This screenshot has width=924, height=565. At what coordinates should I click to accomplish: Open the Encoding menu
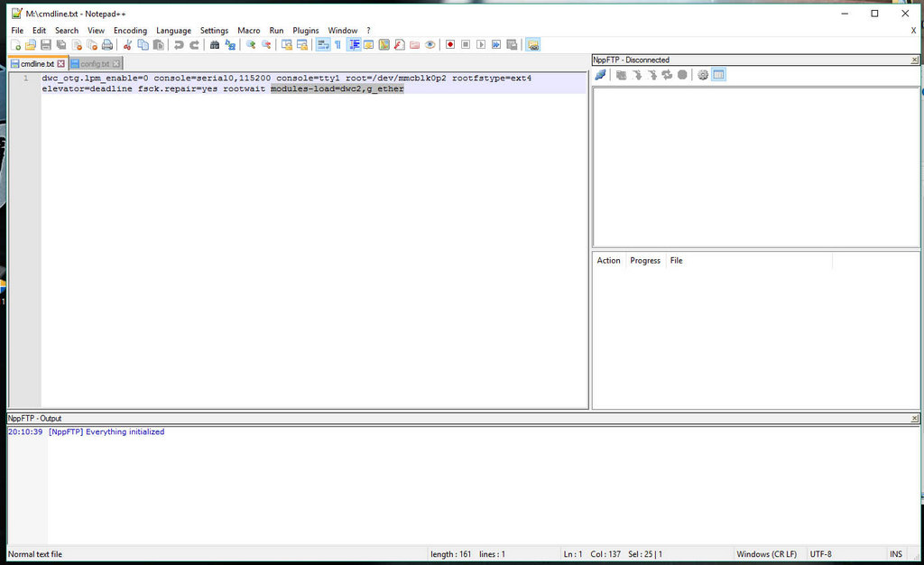point(130,31)
